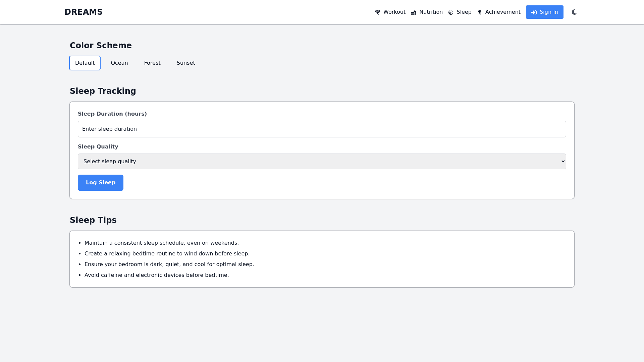Apply the Sunset color scheme
Screen dimensions: 644x362
[186, 63]
